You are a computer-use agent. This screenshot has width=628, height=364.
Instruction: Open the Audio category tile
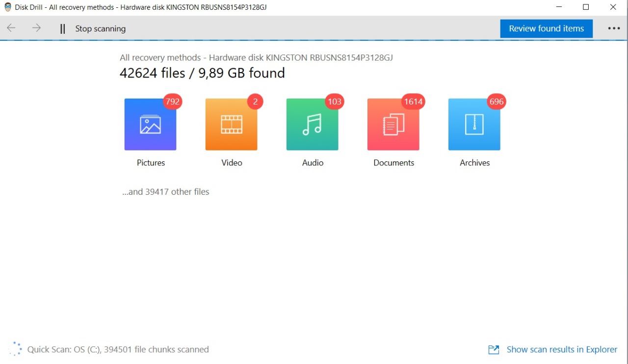tap(312, 125)
